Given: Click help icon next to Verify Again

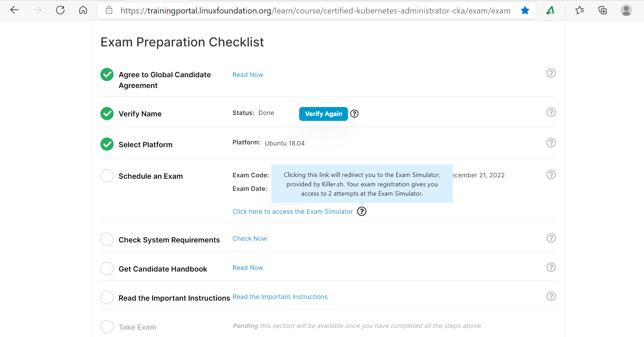Looking at the screenshot, I should 354,114.
